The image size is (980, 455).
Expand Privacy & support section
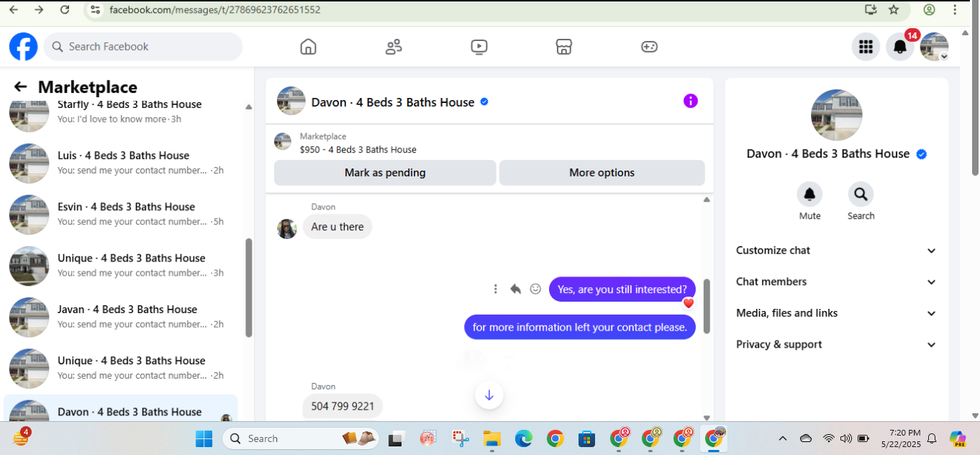[x=837, y=345]
